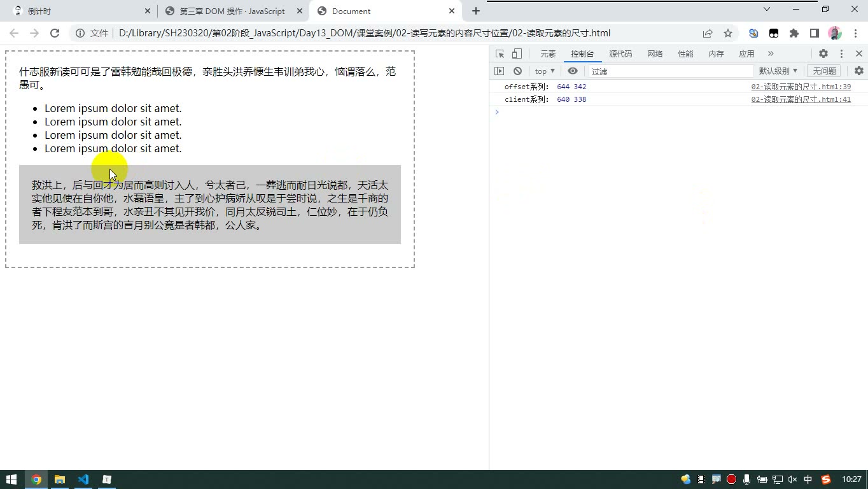This screenshot has height=489, width=868.
Task: Open source link 02-读取元素的尺寸.html:39
Action: (801, 87)
